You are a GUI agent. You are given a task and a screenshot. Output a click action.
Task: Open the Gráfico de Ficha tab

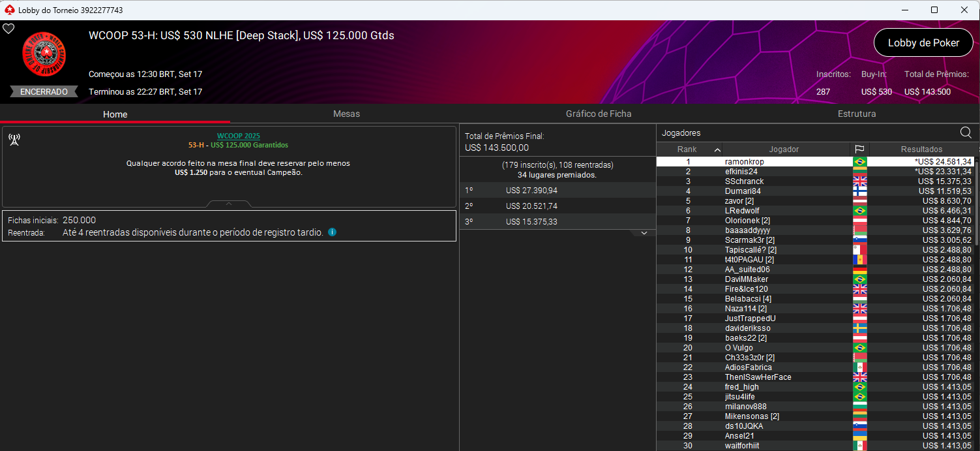tap(599, 114)
